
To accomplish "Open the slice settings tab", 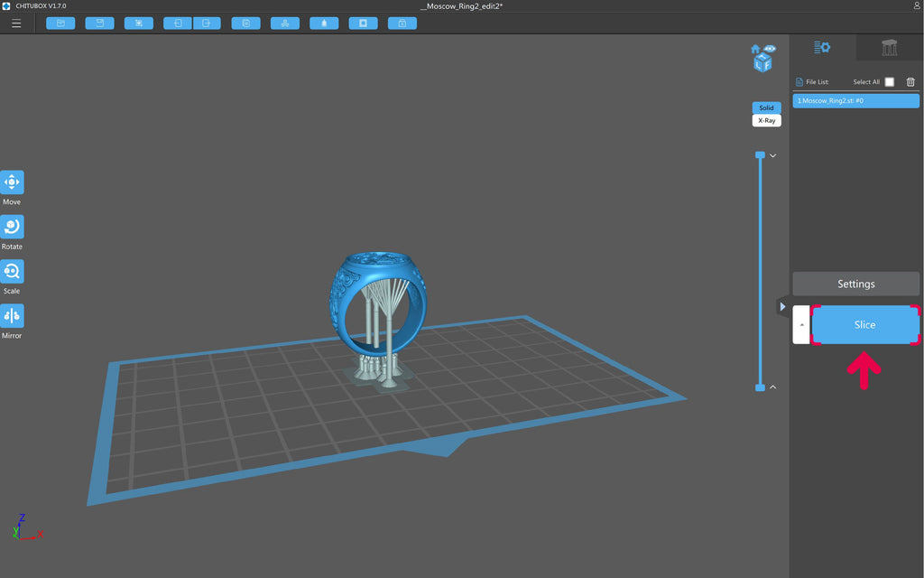I will click(x=822, y=47).
